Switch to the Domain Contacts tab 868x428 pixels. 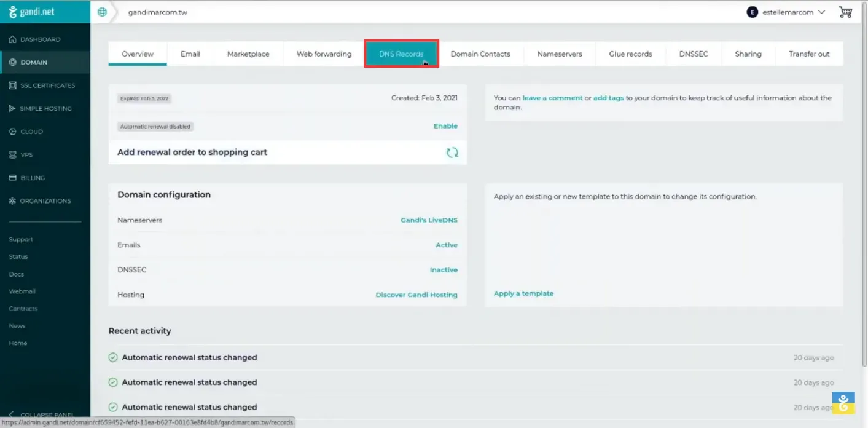tap(480, 53)
